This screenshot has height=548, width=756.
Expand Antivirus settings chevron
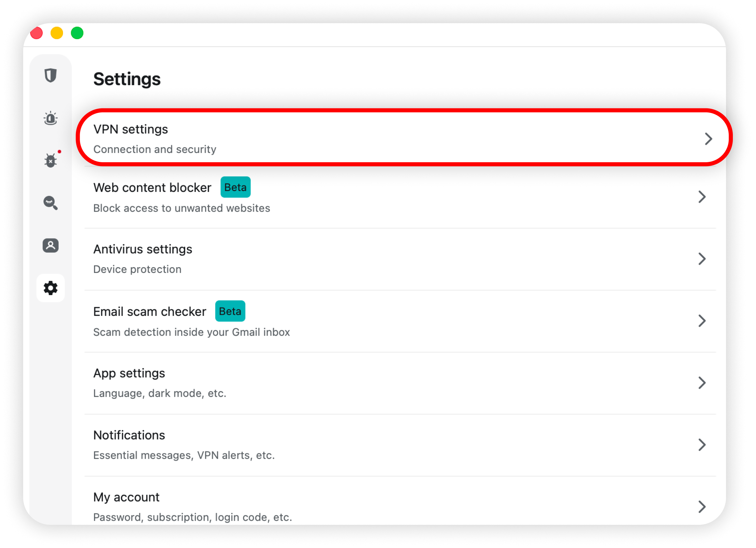pos(702,259)
